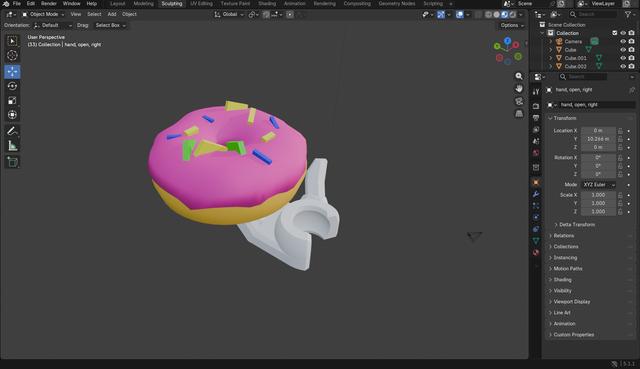640x369 pixels.
Task: Open the Render properties tab
Action: [x=536, y=106]
